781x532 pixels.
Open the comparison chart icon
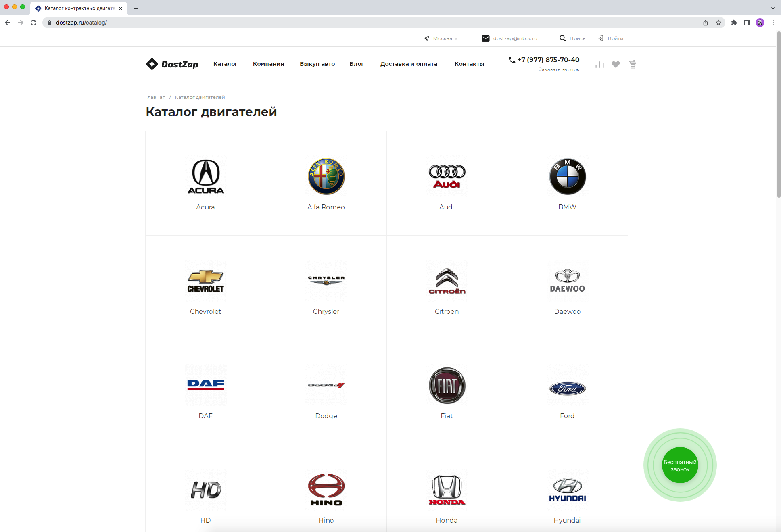pos(599,64)
